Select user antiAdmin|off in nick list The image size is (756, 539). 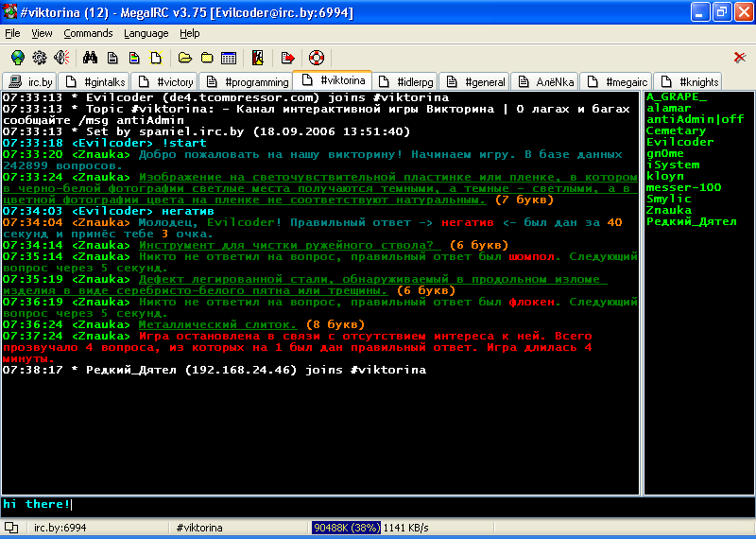696,119
